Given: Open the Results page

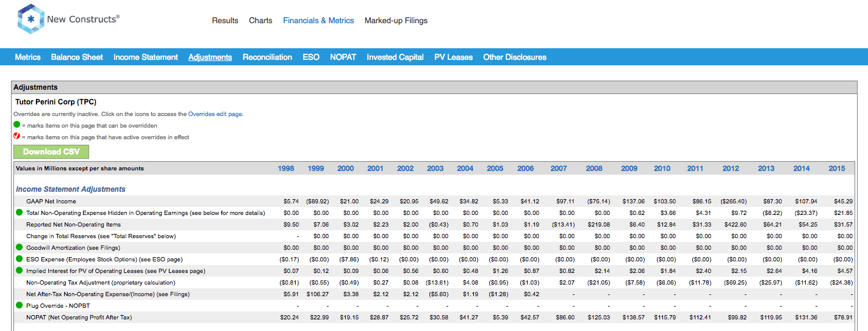Looking at the screenshot, I should tap(225, 21).
